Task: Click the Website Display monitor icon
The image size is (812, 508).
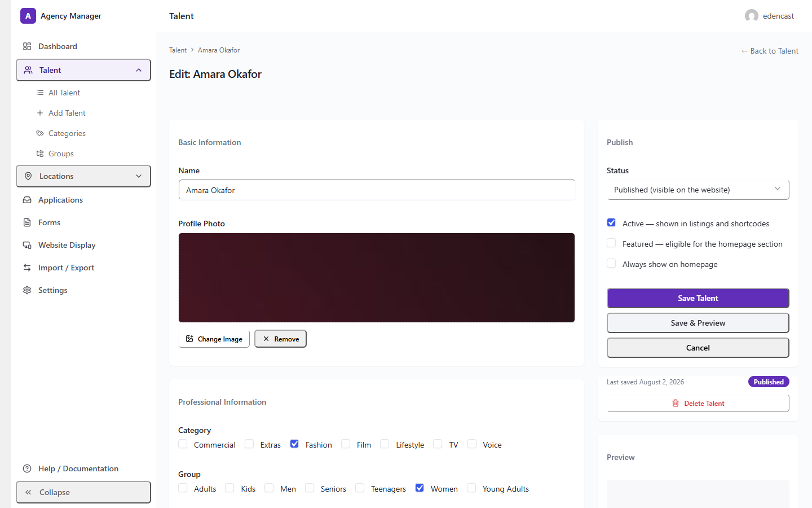Action: (27, 245)
